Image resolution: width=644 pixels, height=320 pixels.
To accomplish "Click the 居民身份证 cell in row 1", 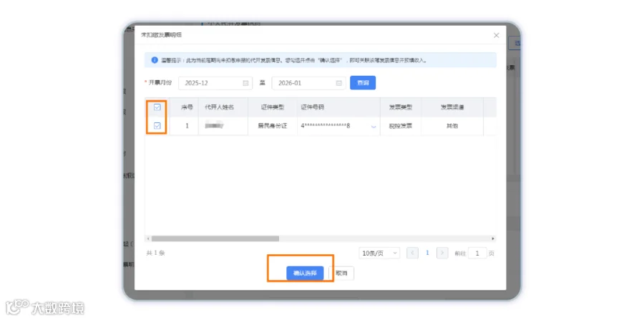I will tap(273, 126).
